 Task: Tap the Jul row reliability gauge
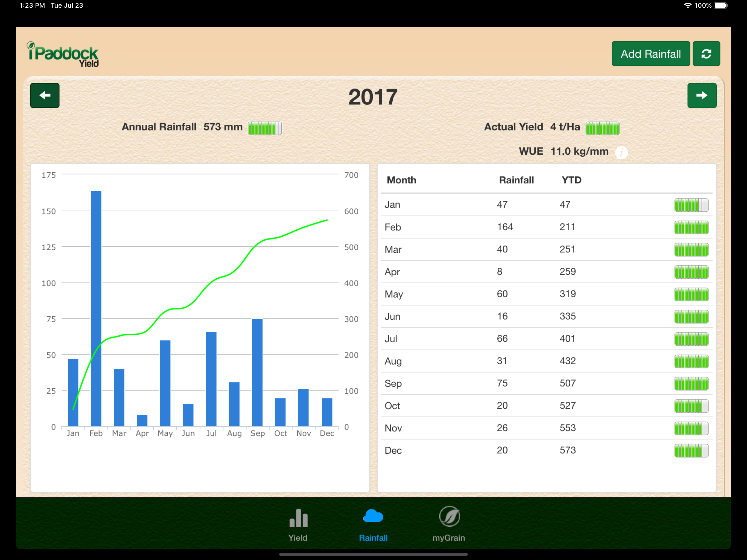691,339
